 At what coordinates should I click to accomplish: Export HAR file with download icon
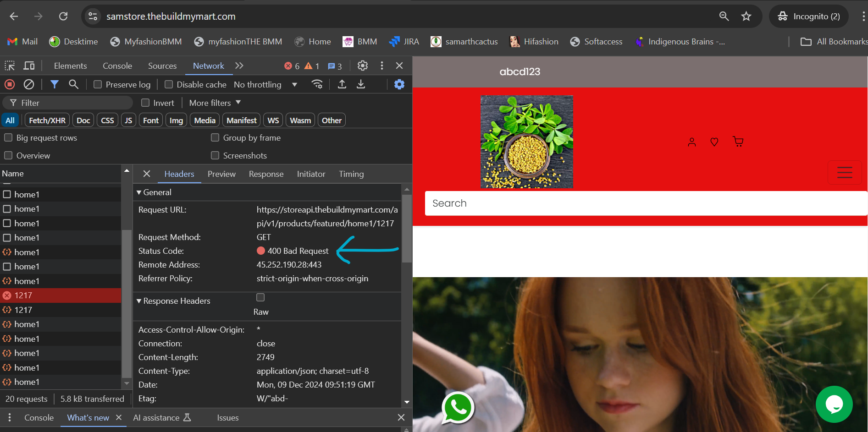[361, 84]
